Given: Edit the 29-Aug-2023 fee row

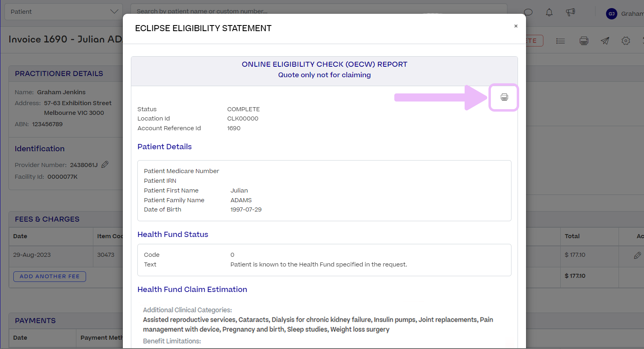Looking at the screenshot, I should [x=637, y=255].
